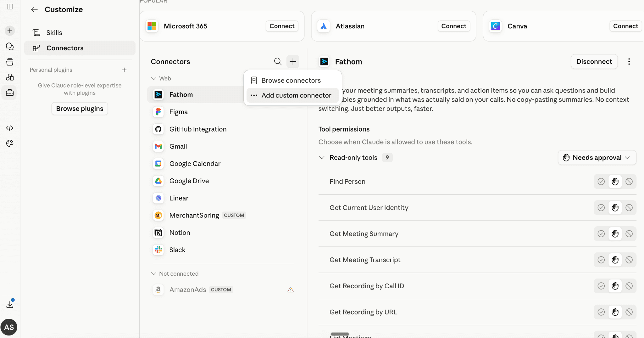Block the Get Recording by URL tool

(629, 312)
